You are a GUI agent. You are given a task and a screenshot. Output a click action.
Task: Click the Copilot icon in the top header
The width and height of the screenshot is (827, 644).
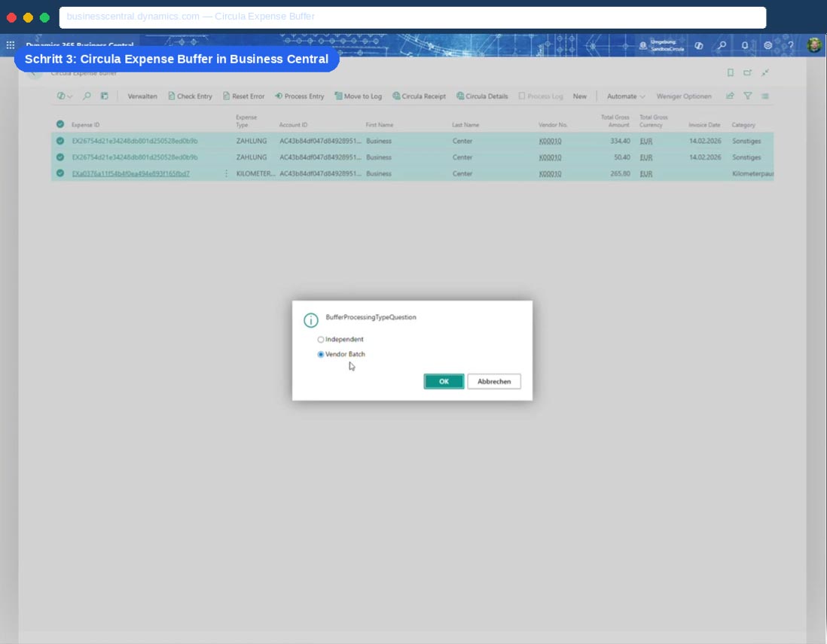pyautogui.click(x=698, y=45)
